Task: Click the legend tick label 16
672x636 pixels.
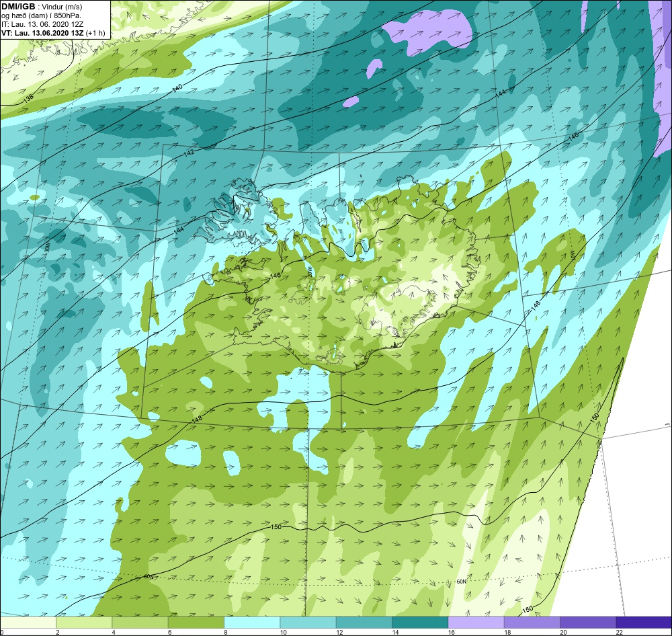Action: pos(452,632)
